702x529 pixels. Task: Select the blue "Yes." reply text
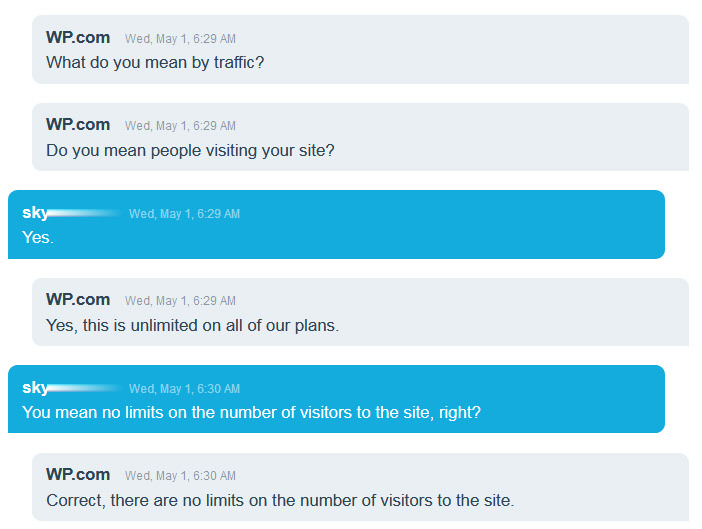[38, 238]
